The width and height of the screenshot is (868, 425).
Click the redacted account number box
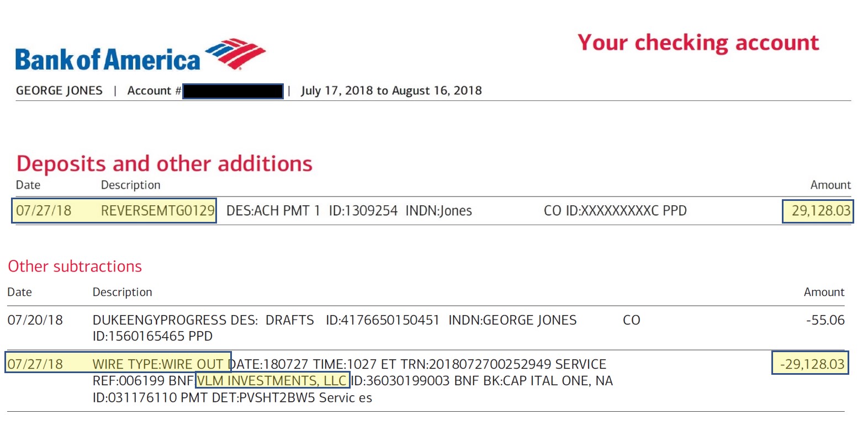click(233, 91)
